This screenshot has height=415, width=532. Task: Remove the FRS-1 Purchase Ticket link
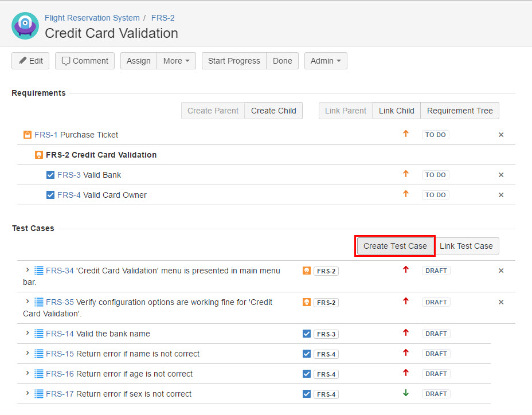click(x=501, y=135)
